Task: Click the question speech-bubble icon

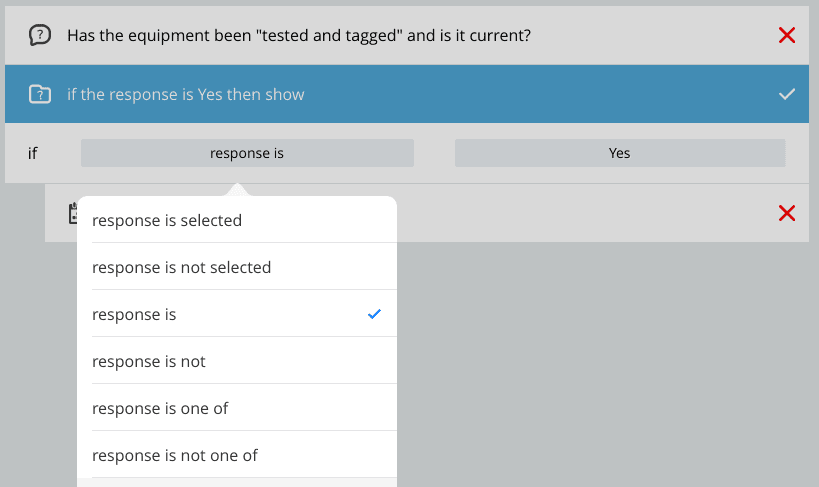Action: [x=40, y=35]
